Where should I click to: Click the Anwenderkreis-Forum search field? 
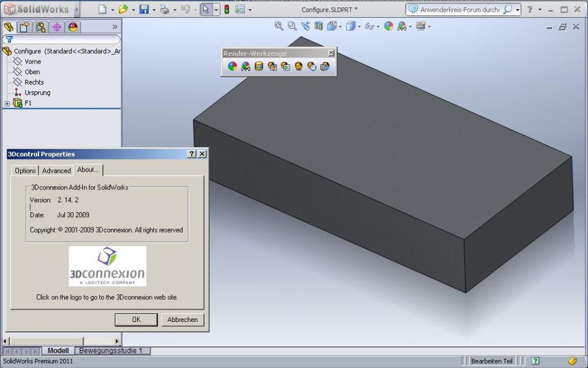coord(460,9)
